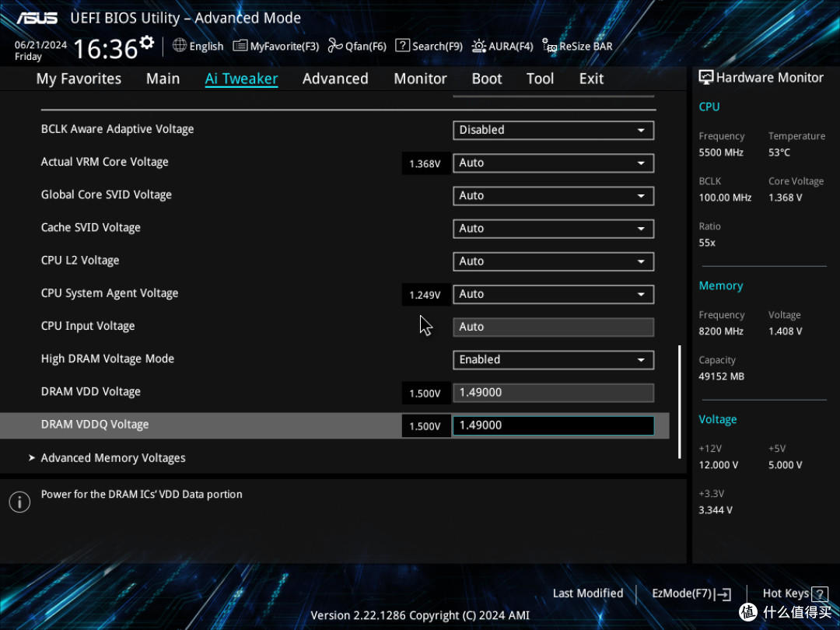This screenshot has height=630, width=840.
Task: Click DRAM VDDQ Voltage 1.49000 field
Action: click(554, 425)
